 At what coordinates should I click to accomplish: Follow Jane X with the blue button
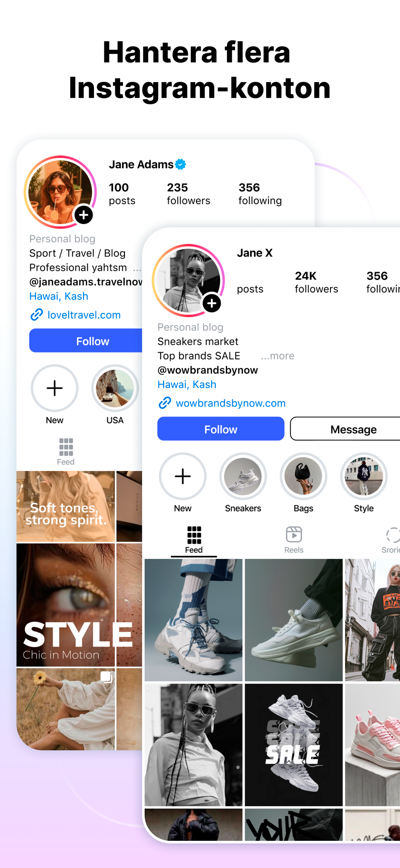click(220, 429)
